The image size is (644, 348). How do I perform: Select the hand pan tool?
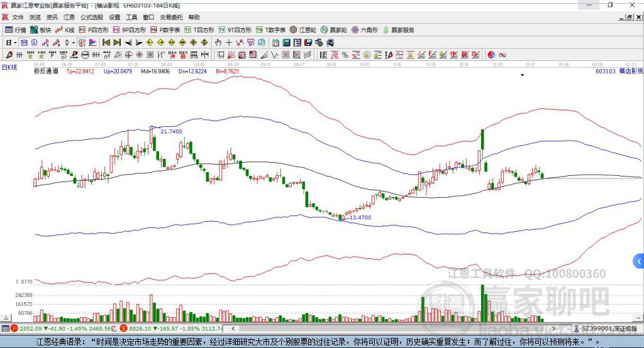pyautogui.click(x=218, y=43)
